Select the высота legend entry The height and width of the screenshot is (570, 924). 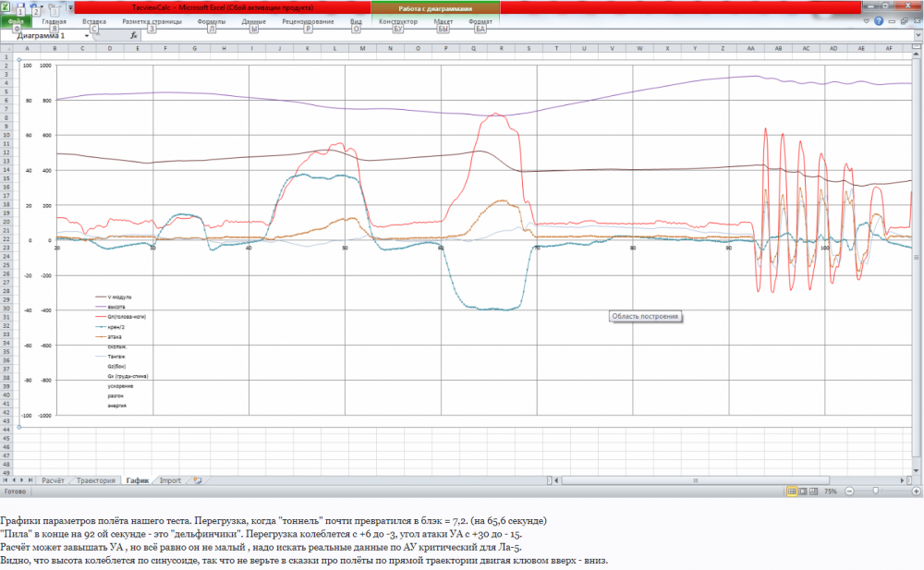coord(110,307)
